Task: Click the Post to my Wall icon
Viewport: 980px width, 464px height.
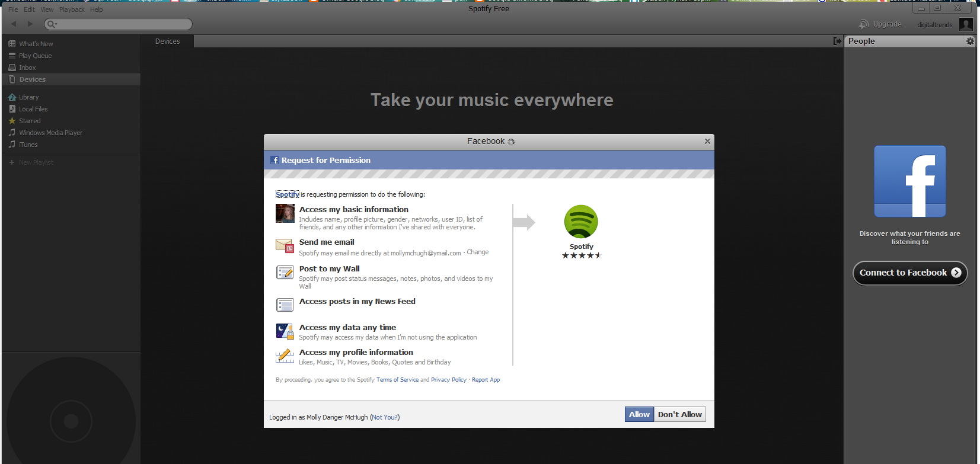Action: pos(285,273)
